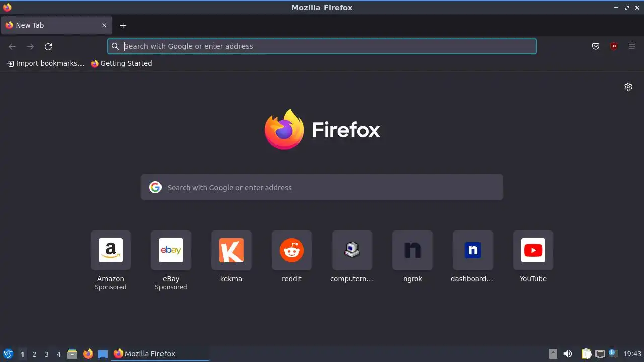Open the update notifier tray icon
The width and height of the screenshot is (644, 362).
(x=613, y=353)
